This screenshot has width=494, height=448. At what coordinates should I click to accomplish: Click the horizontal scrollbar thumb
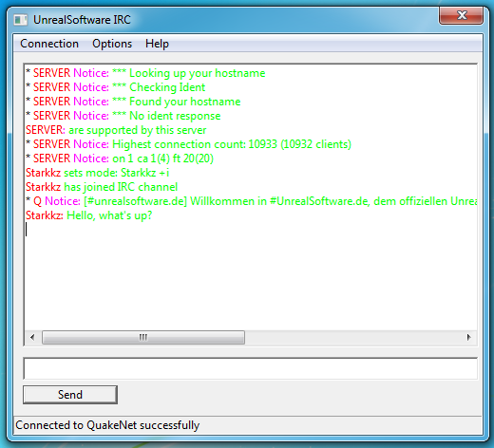coord(143,337)
